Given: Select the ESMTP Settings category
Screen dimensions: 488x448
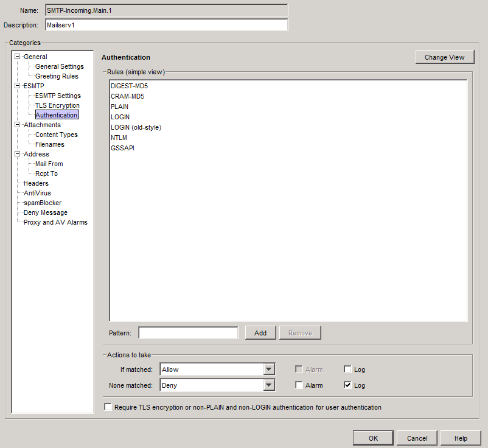Looking at the screenshot, I should coord(57,96).
